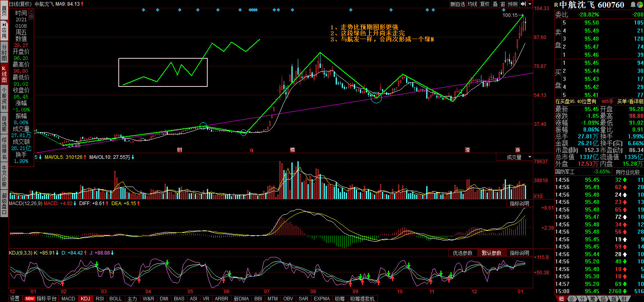Switch indicator to EXPMA
The image size is (644, 302).
tap(322, 298)
